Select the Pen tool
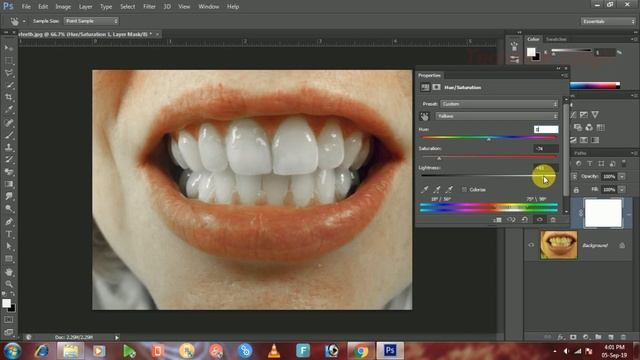 9,222
